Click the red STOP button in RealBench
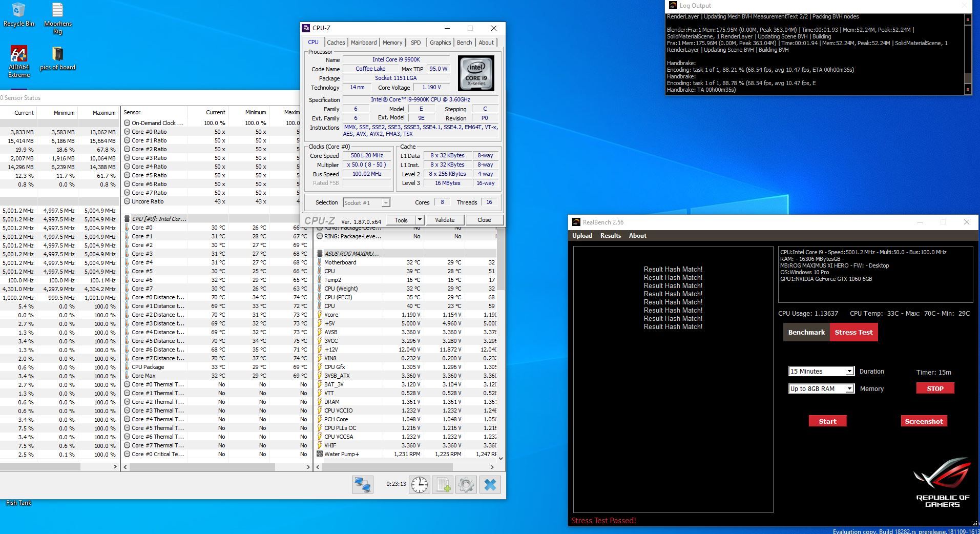 (935, 388)
